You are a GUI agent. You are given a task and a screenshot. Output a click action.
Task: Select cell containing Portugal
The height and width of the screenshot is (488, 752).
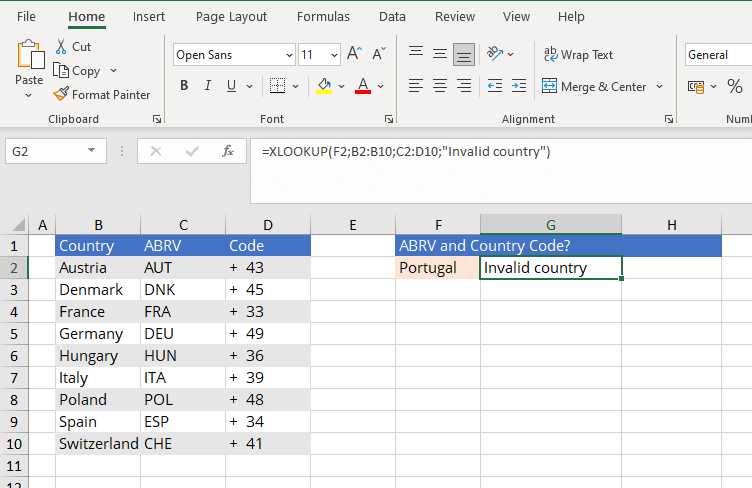tap(437, 267)
